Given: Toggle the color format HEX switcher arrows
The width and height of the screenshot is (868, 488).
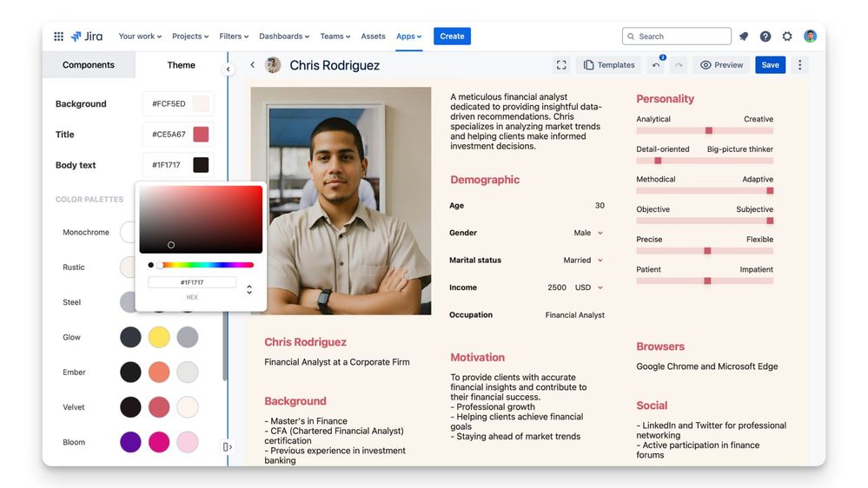Looking at the screenshot, I should 249,289.
